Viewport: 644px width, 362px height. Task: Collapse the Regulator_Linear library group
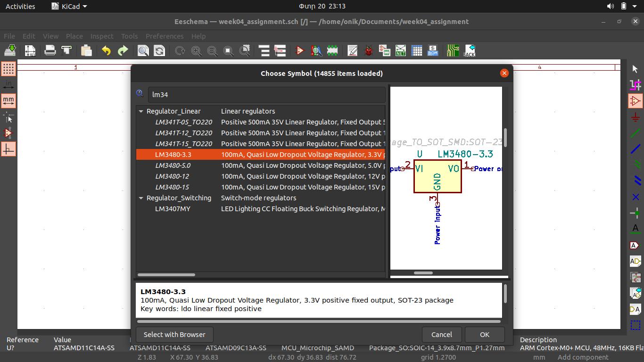pyautogui.click(x=140, y=111)
